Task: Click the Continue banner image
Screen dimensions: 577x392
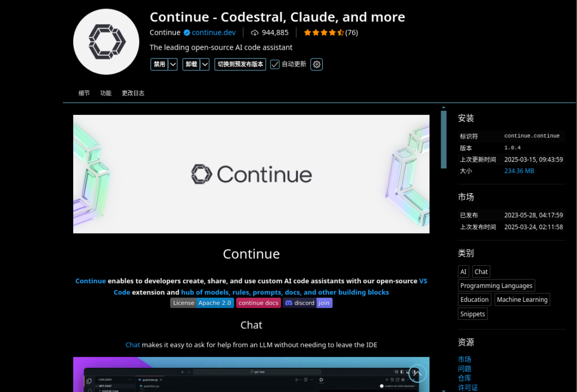Action: 251,174
